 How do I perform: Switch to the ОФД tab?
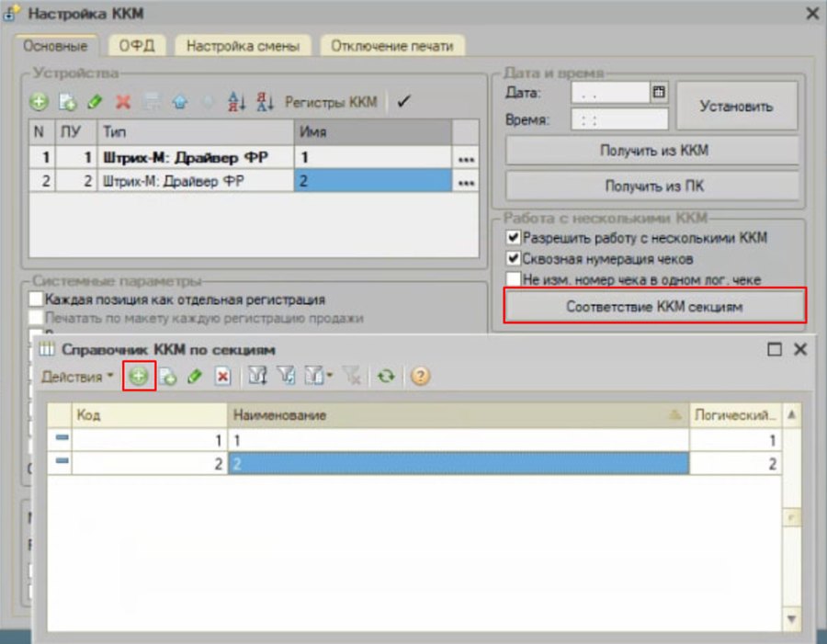click(x=137, y=47)
